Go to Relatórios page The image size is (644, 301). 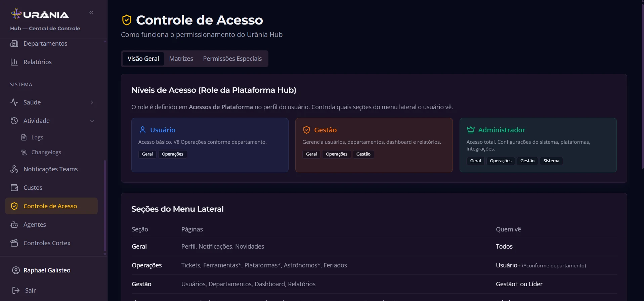tap(51, 62)
